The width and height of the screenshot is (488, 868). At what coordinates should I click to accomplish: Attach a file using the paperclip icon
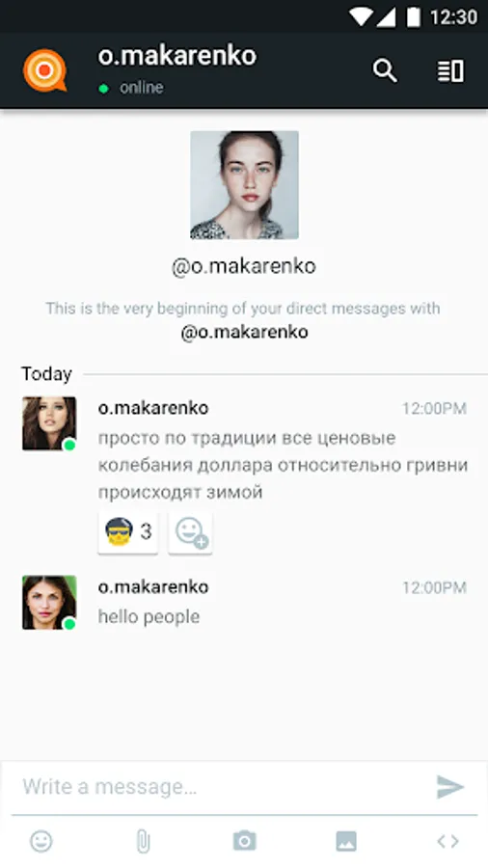(143, 841)
